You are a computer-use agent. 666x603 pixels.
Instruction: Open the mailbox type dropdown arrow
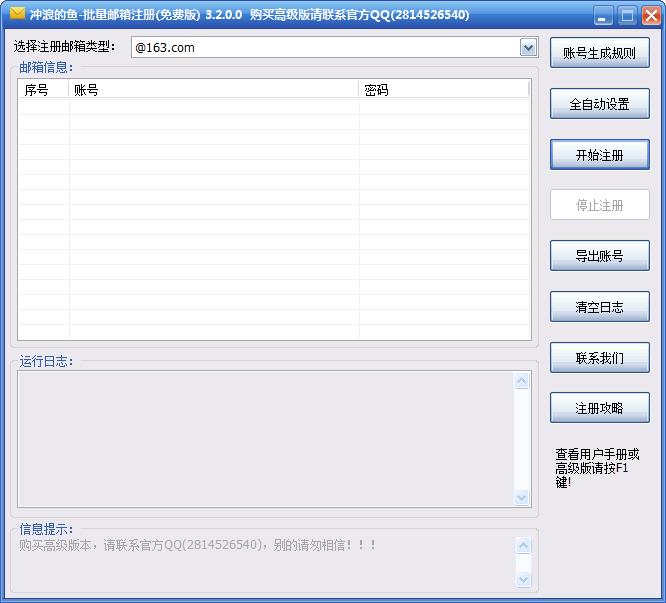pyautogui.click(x=528, y=47)
